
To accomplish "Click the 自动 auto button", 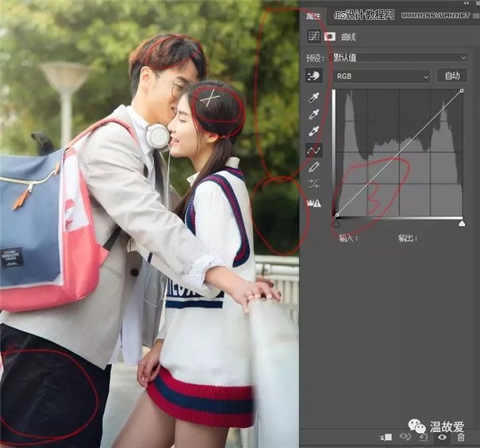I will point(452,76).
